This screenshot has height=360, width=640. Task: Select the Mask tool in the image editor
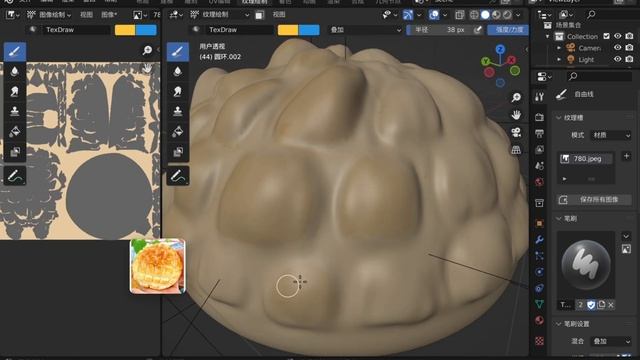[15, 152]
